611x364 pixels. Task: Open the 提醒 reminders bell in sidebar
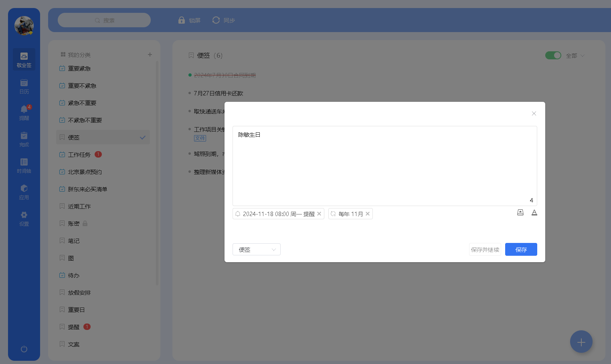pyautogui.click(x=24, y=113)
